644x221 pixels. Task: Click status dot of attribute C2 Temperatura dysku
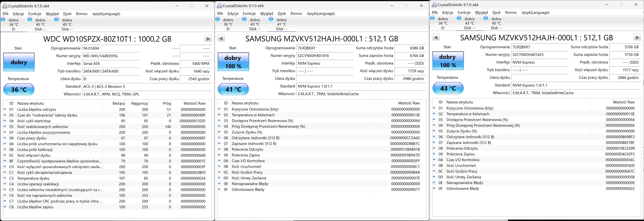pyautogui.click(x=5, y=178)
